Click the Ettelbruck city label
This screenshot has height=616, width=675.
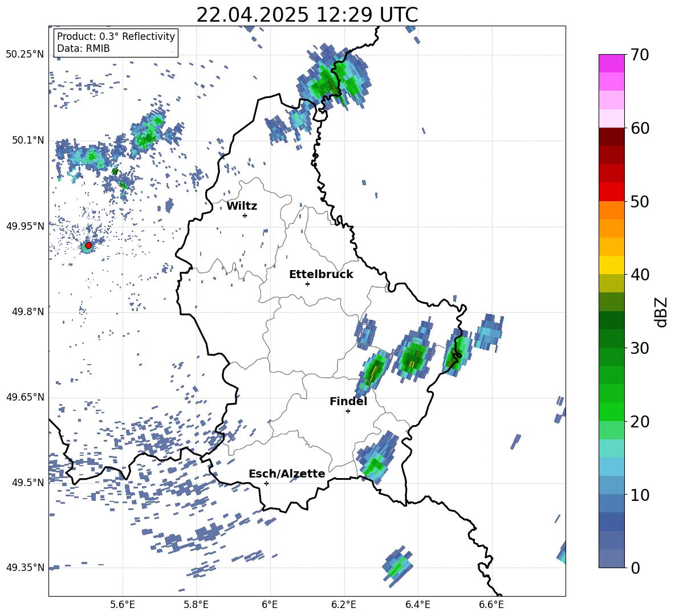click(x=321, y=275)
